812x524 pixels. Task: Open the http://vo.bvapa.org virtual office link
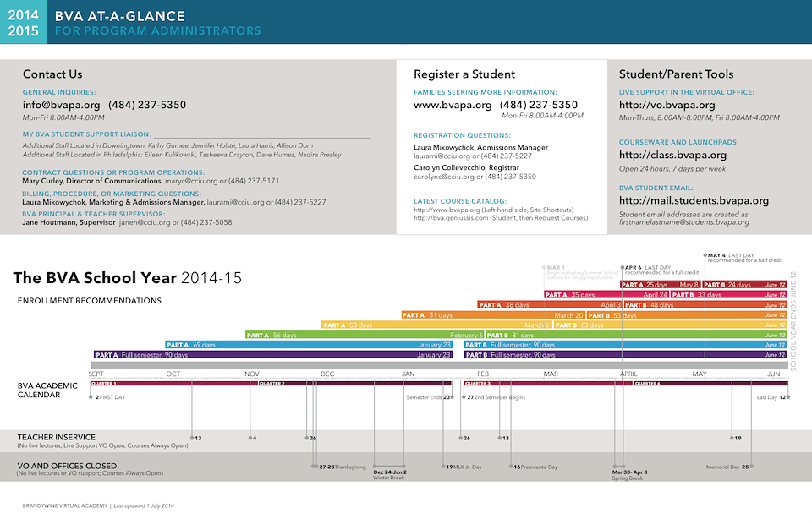pyautogui.click(x=667, y=106)
